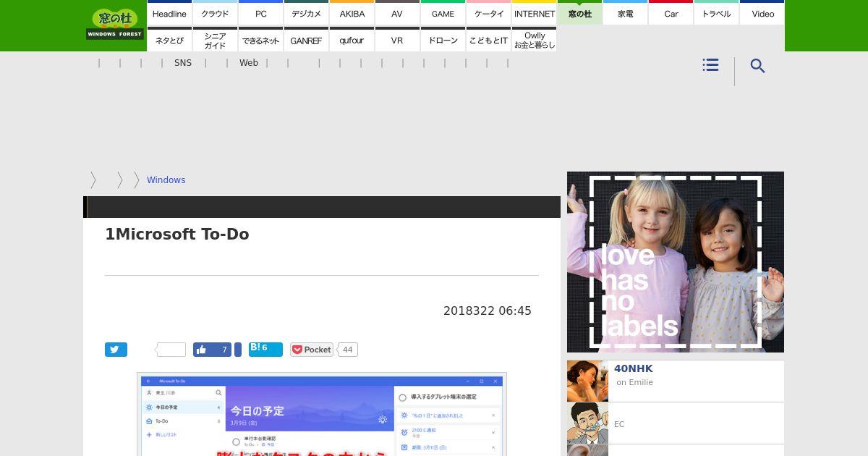
Task: Open the シニアガイド link
Action: pyautogui.click(x=215, y=40)
